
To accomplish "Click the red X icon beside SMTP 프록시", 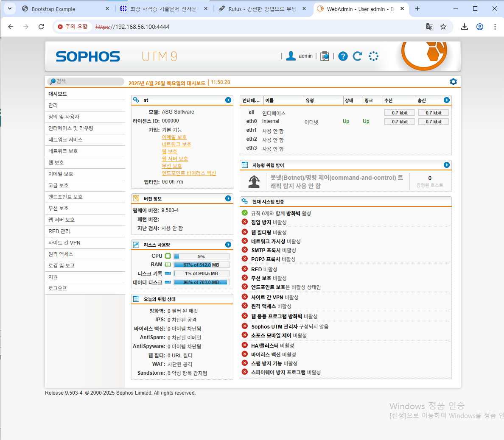I will [x=245, y=250].
